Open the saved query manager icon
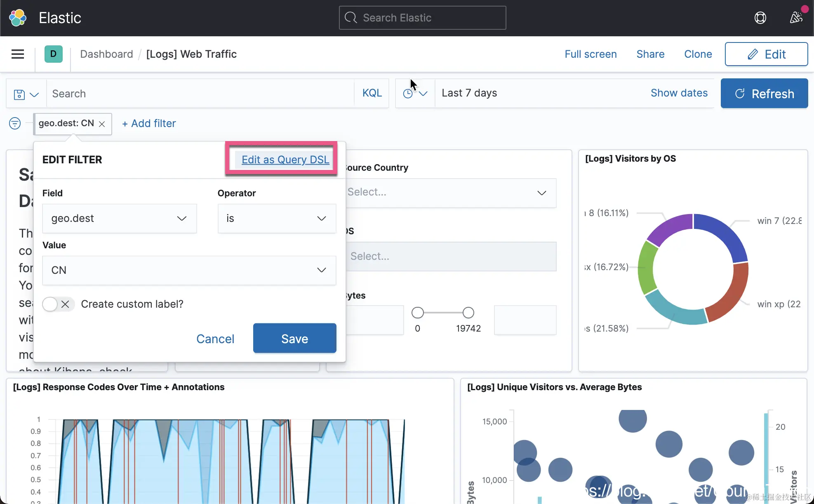 pos(26,94)
